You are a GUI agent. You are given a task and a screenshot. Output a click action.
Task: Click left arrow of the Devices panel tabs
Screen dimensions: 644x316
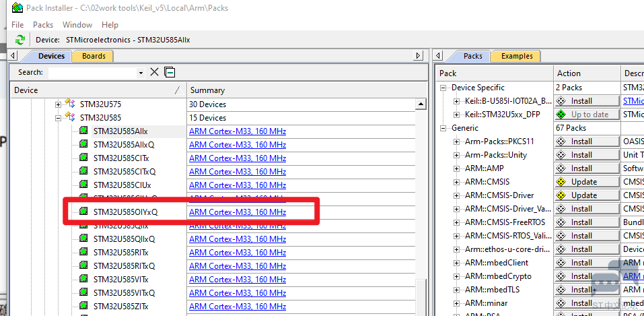click(x=13, y=55)
